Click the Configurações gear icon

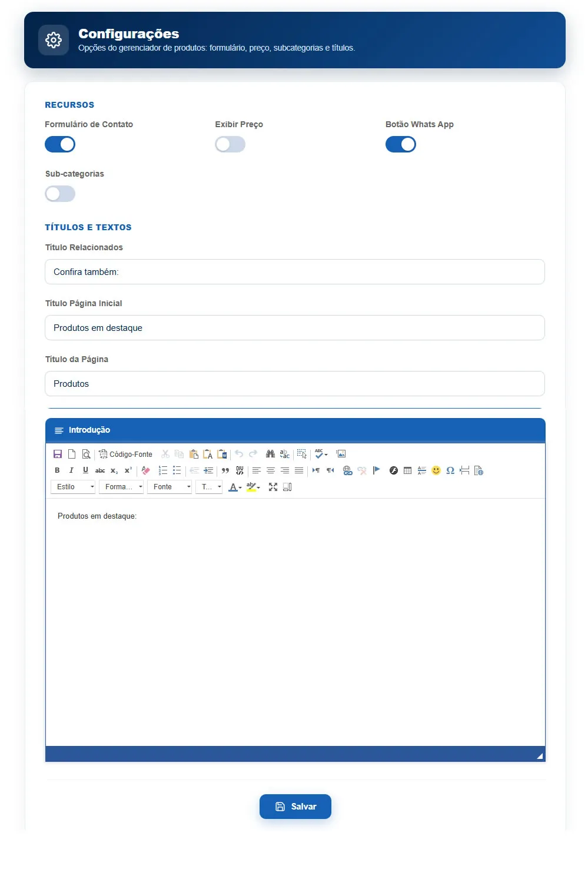[x=54, y=40]
